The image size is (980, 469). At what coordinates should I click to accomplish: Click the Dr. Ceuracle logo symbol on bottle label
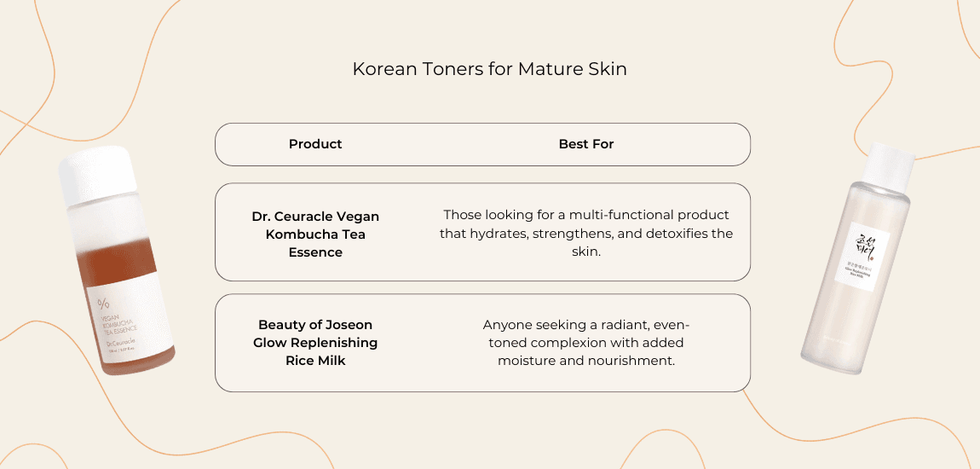104,304
